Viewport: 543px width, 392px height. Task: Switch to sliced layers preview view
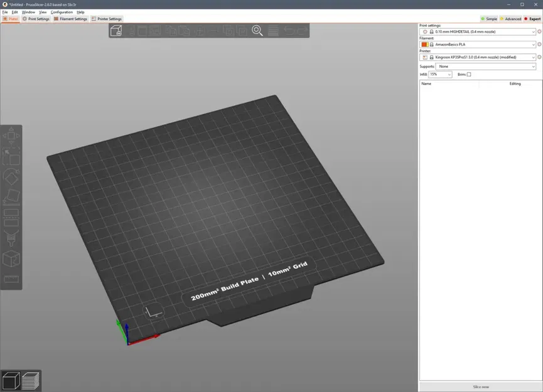(x=31, y=380)
